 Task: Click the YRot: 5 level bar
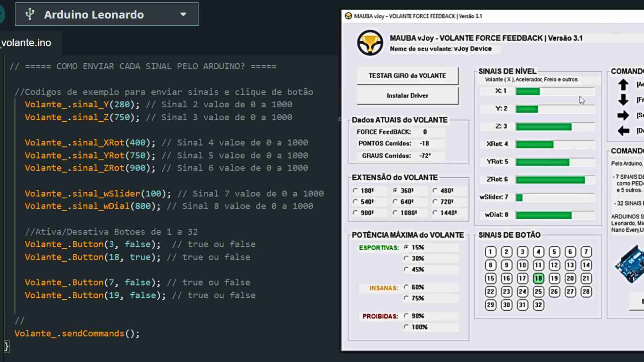click(x=555, y=162)
